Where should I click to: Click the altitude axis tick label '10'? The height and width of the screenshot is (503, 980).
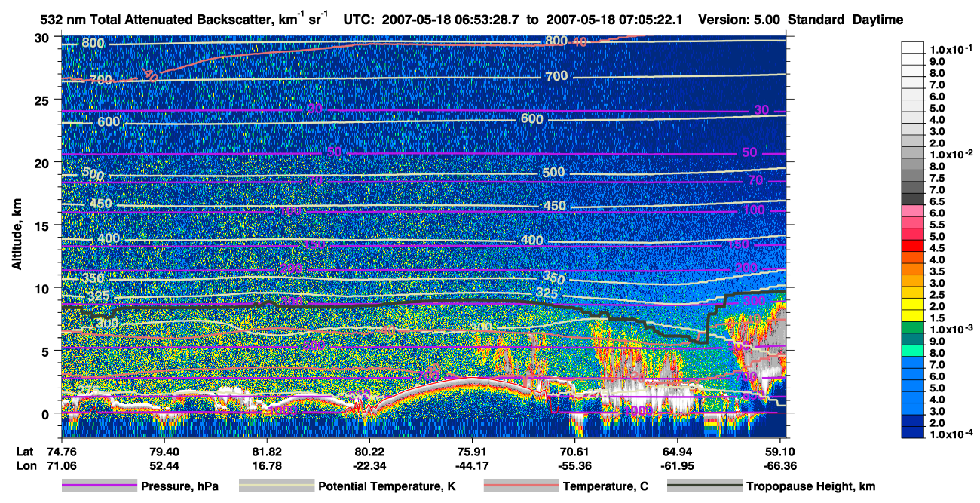coord(42,288)
